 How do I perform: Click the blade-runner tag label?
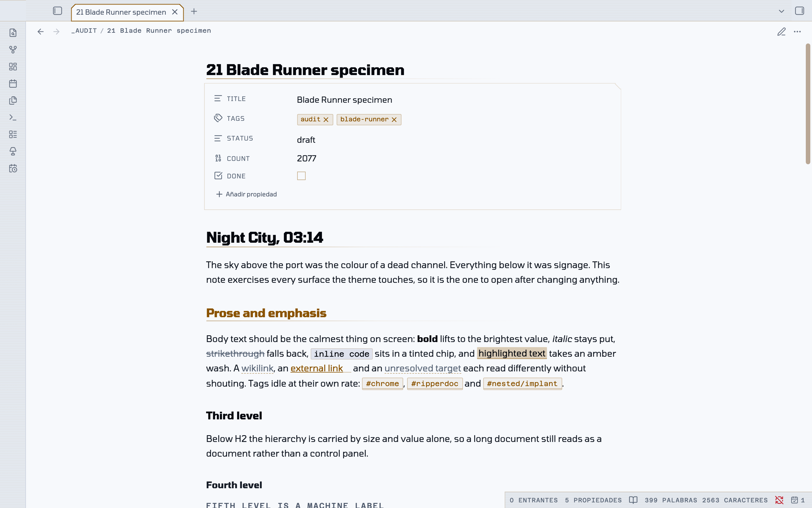click(x=364, y=119)
